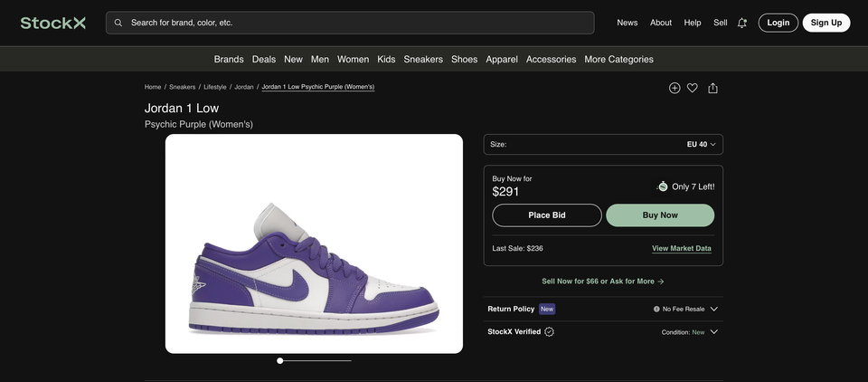Open the Size EU 40 dropdown
The image size is (868, 382).
pos(603,144)
